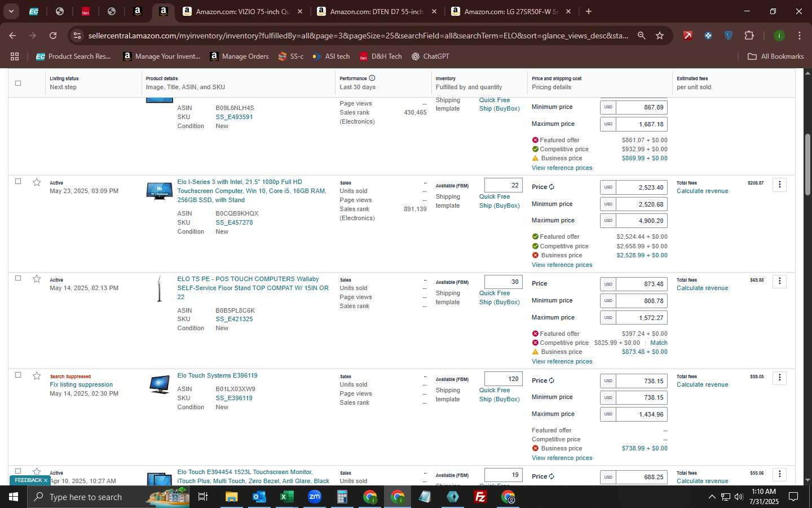The height and width of the screenshot is (508, 812).
Task: Open the Chrome profile avatar
Action: pyautogui.click(x=779, y=36)
